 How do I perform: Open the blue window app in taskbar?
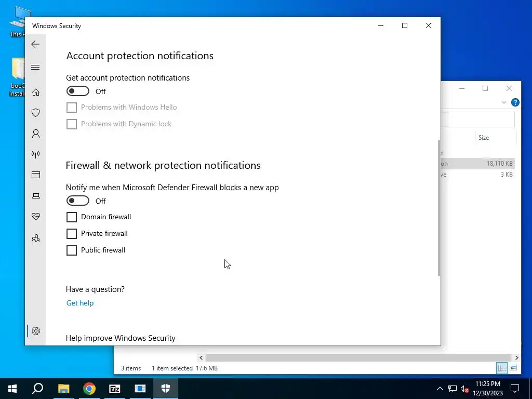(140, 389)
